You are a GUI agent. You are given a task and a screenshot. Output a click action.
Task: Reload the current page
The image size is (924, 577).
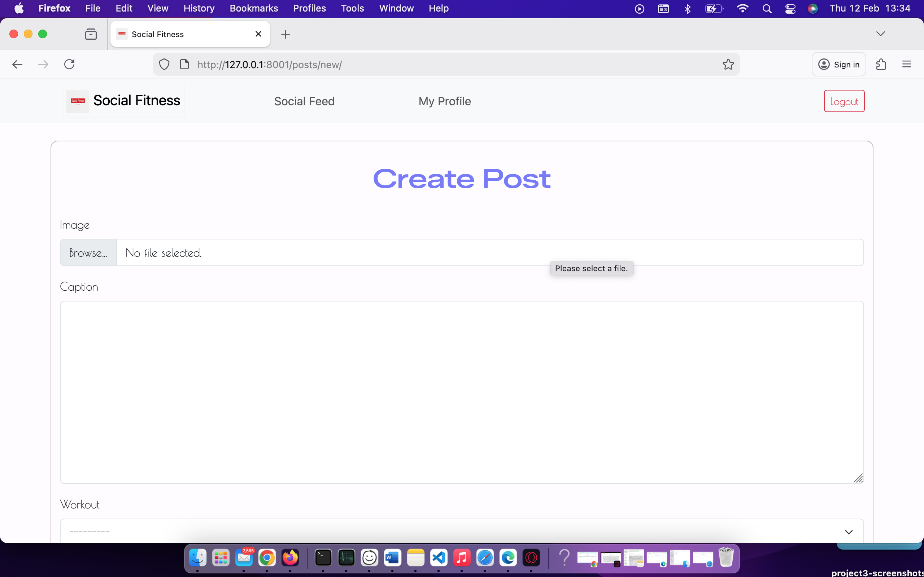tap(69, 64)
